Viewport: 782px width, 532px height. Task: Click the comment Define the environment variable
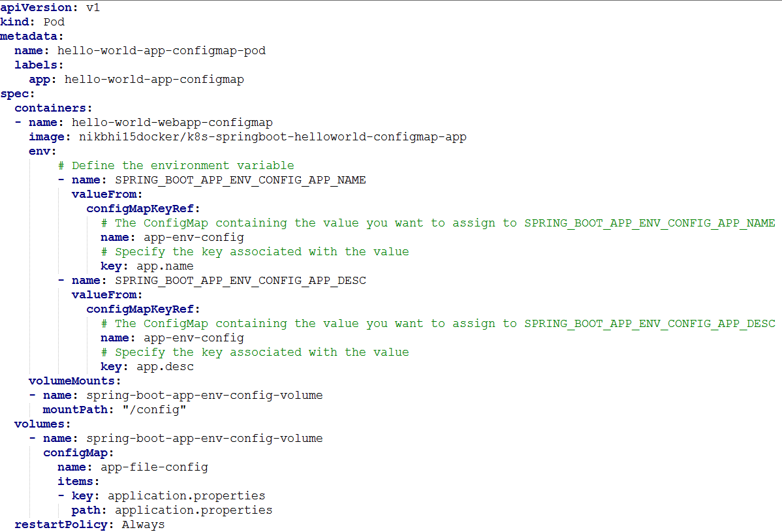tap(176, 166)
